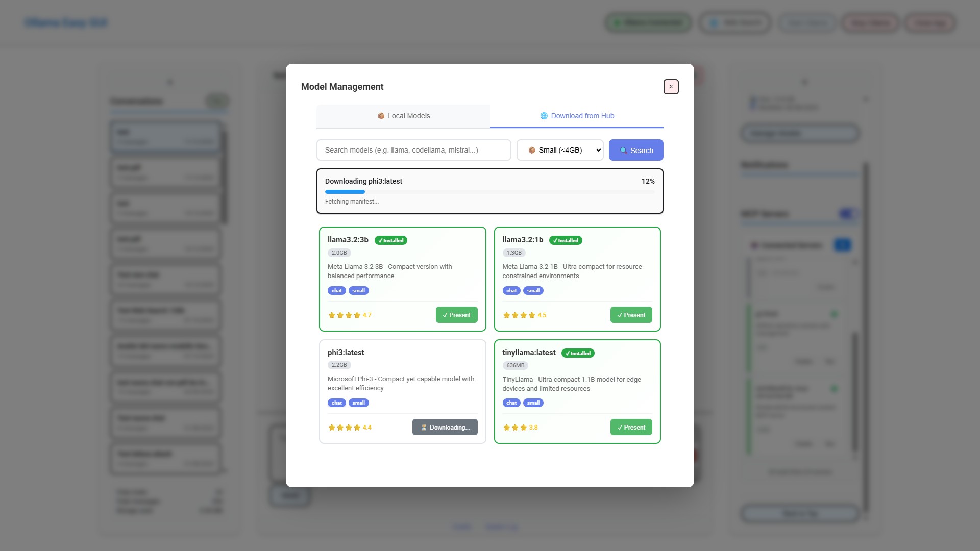Screen dimensions: 980x551
Task: Switch to the Local Models tab
Action: (x=403, y=116)
